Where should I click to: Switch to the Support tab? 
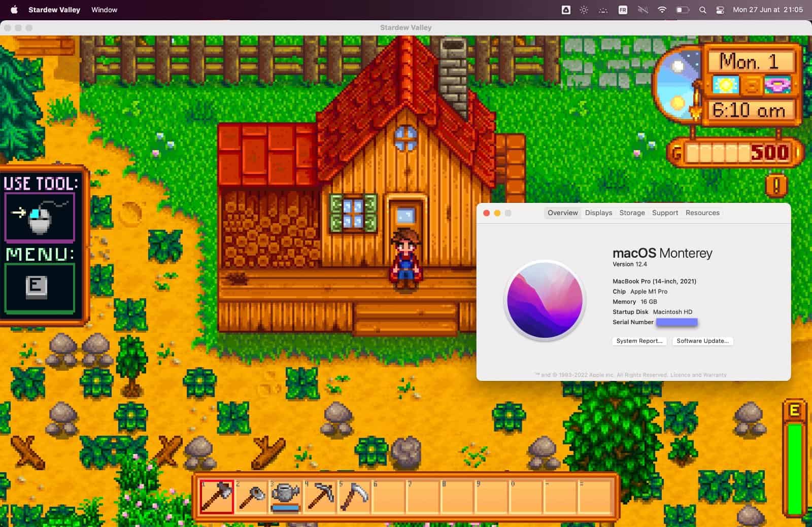click(x=665, y=213)
